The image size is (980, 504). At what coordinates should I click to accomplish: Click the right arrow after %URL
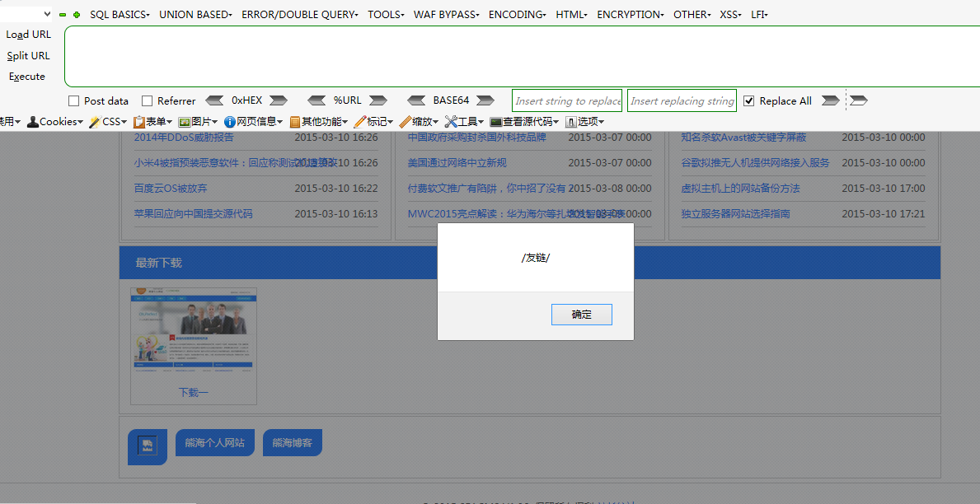point(378,100)
